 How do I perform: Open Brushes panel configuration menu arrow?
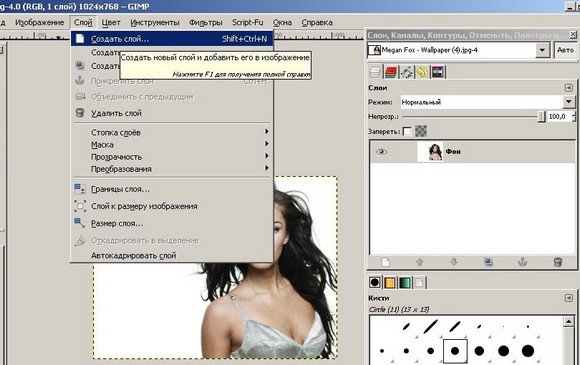point(569,298)
